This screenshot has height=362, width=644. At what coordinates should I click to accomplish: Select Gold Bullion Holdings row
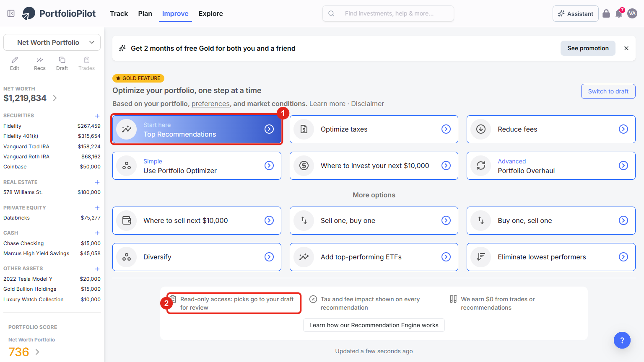(52, 289)
